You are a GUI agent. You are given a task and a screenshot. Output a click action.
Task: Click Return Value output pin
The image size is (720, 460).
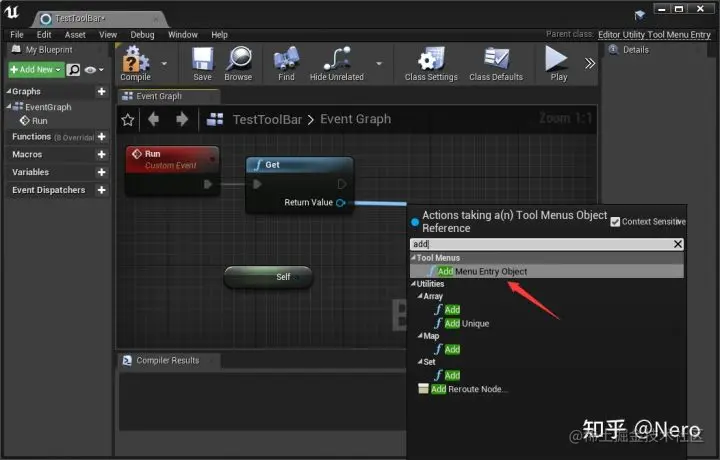click(x=340, y=202)
